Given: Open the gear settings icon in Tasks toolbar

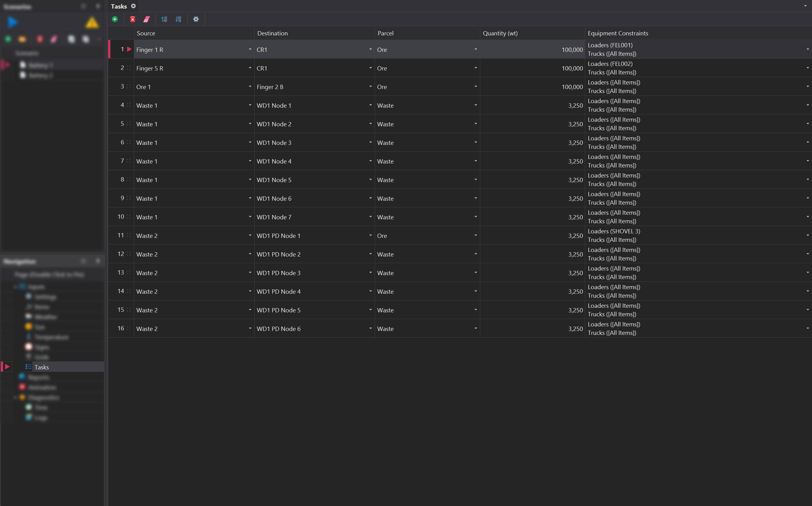Looking at the screenshot, I should click(x=196, y=19).
